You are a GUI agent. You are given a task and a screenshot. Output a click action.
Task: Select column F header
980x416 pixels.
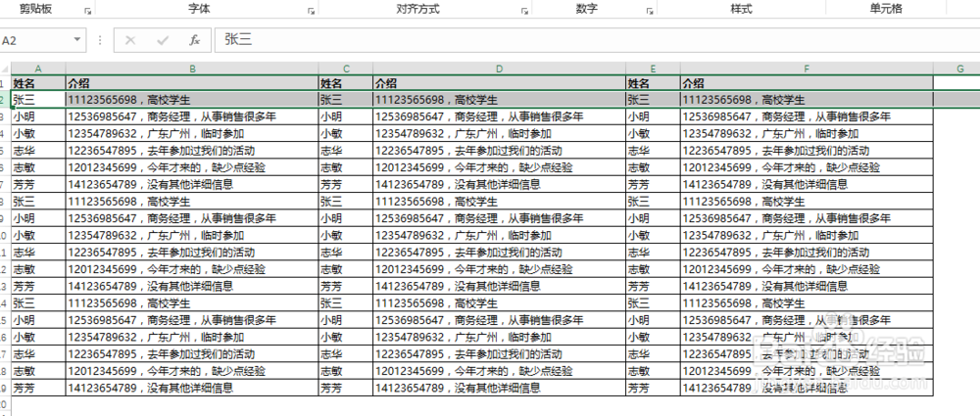(807, 69)
